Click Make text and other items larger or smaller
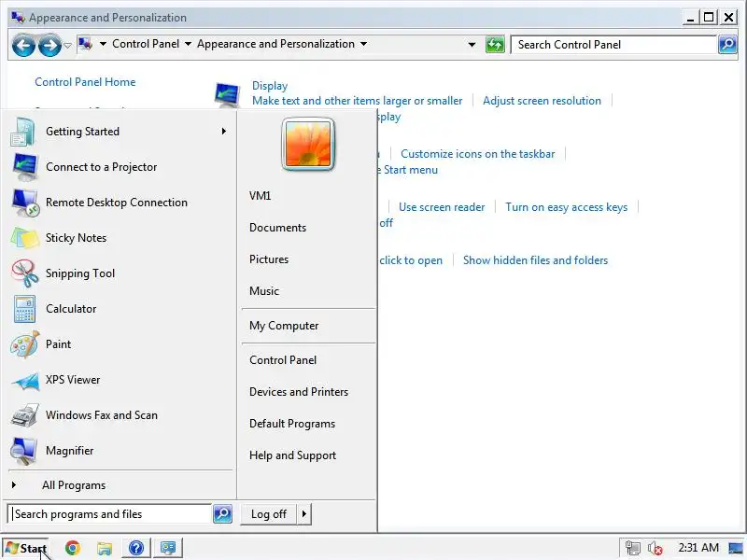 coord(358,101)
